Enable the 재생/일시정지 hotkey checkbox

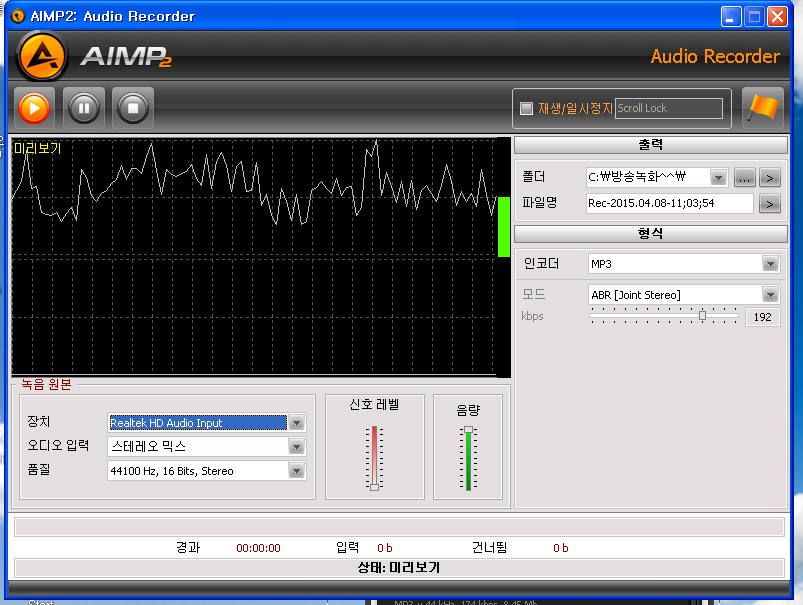pos(527,108)
